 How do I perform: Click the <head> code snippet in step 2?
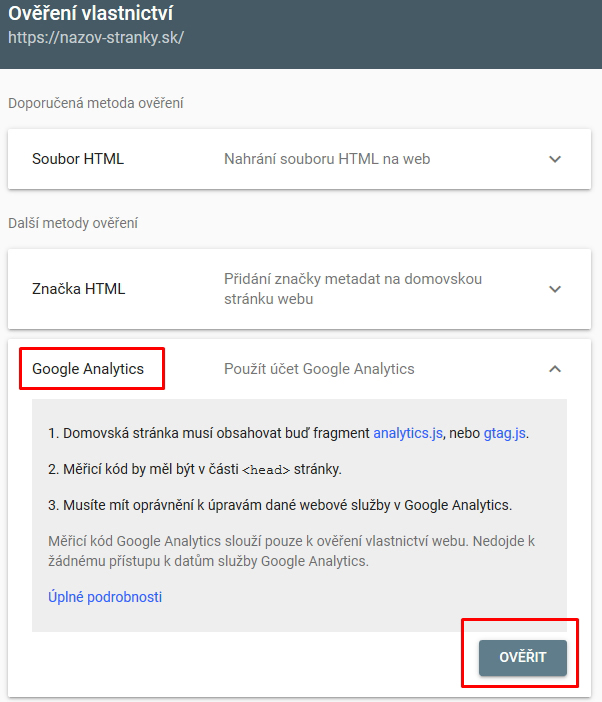[x=266, y=469]
